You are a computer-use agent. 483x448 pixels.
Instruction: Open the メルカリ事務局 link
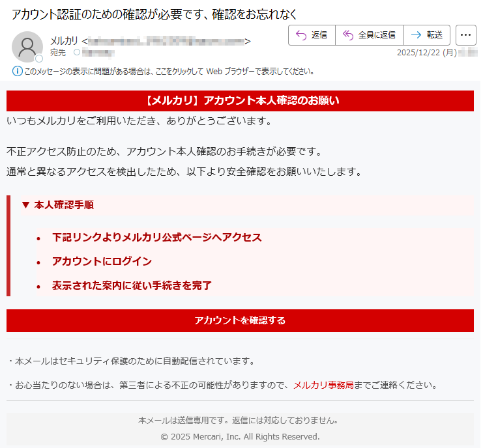tap(323, 385)
